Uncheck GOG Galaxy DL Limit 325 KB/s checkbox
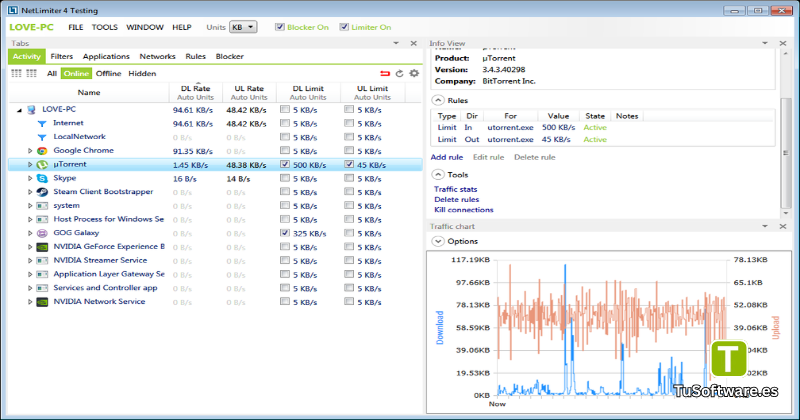Screen dimensions: 800x420 point(285,233)
